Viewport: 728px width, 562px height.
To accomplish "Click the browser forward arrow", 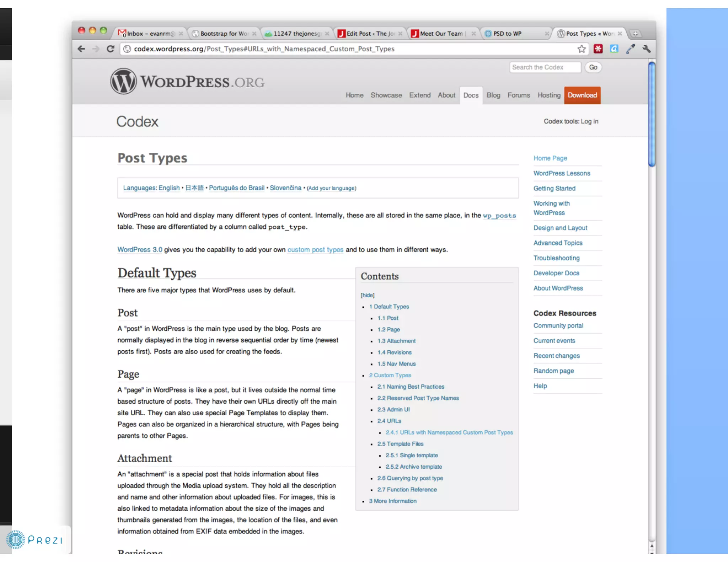I will tap(96, 49).
